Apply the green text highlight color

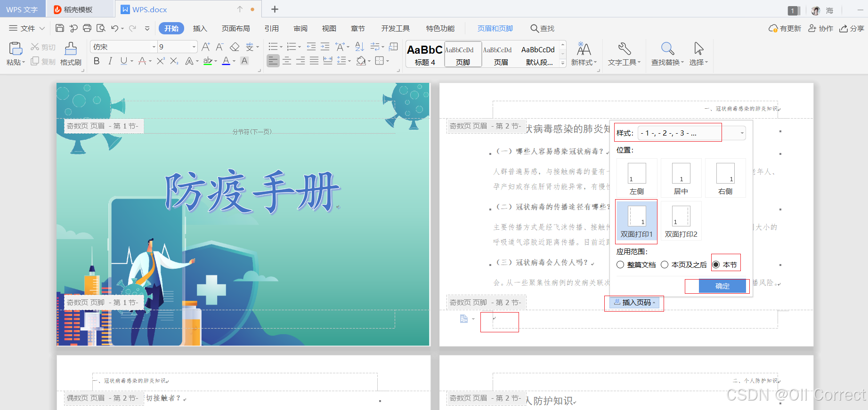[208, 61]
